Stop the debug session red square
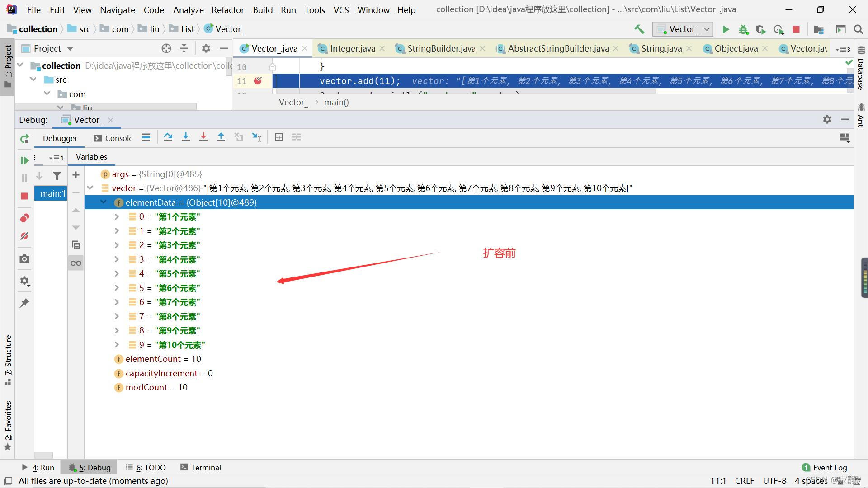The height and width of the screenshot is (488, 868). (24, 196)
